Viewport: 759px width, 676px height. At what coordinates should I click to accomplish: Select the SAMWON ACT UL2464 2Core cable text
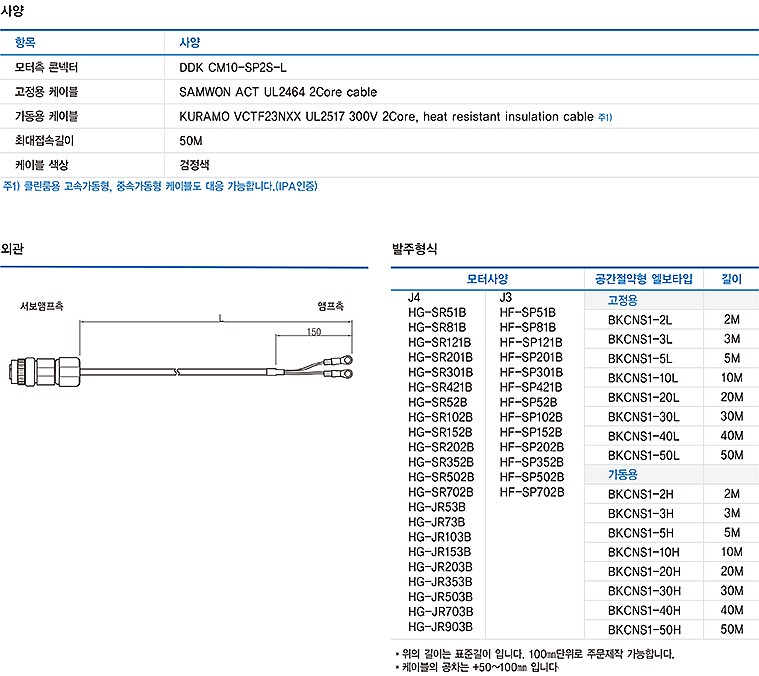(x=278, y=92)
